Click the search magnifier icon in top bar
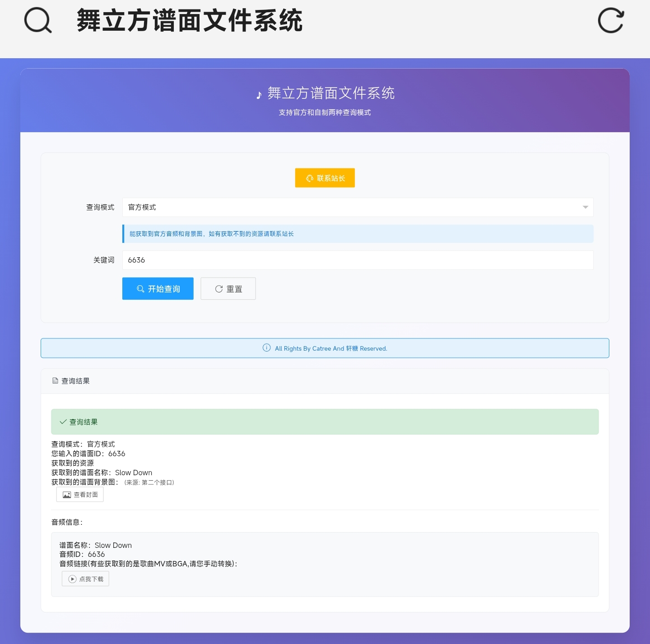Screen dimensions: 650x644 pos(38,21)
